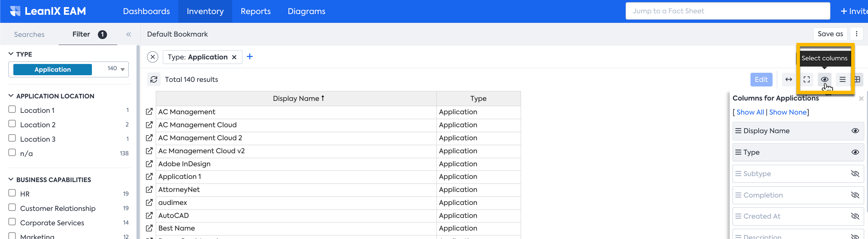Toggle full screen mode icon
Image resolution: width=868 pixels, height=239 pixels.
(807, 79)
